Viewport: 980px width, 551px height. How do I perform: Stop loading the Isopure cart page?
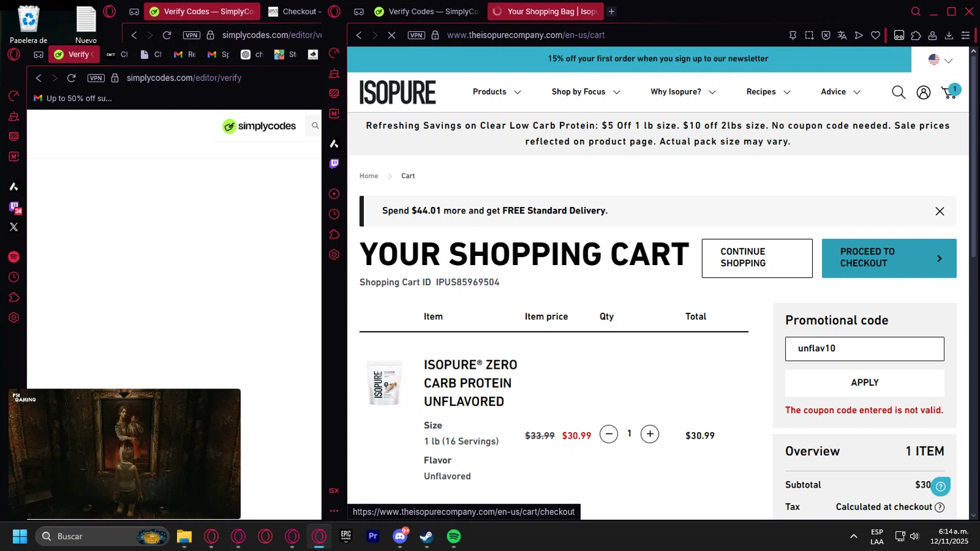click(x=391, y=35)
